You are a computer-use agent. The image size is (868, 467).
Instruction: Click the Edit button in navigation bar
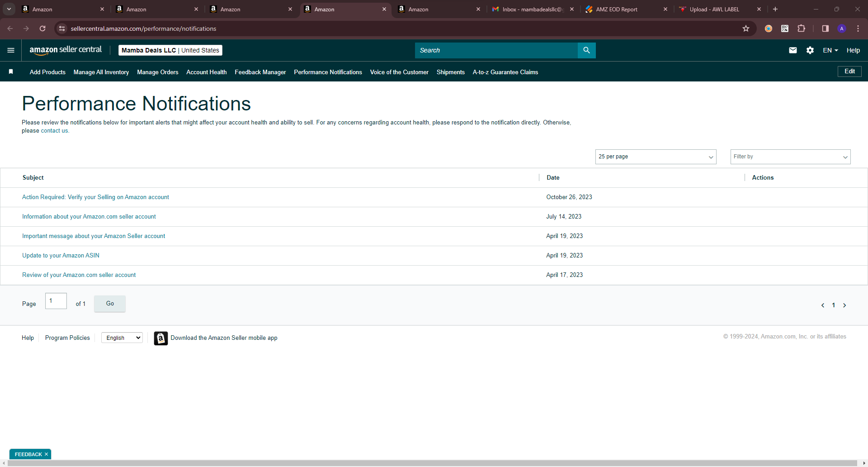point(849,71)
